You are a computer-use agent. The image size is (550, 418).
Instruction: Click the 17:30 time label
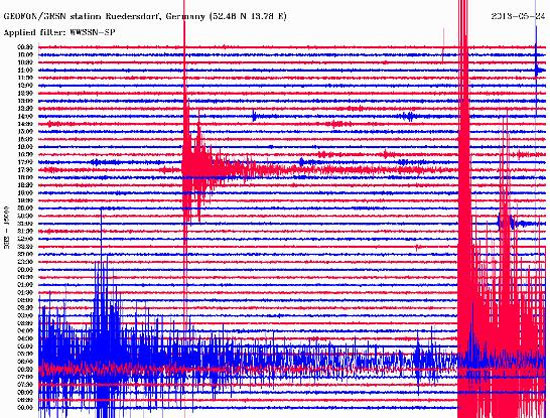pos(25,170)
